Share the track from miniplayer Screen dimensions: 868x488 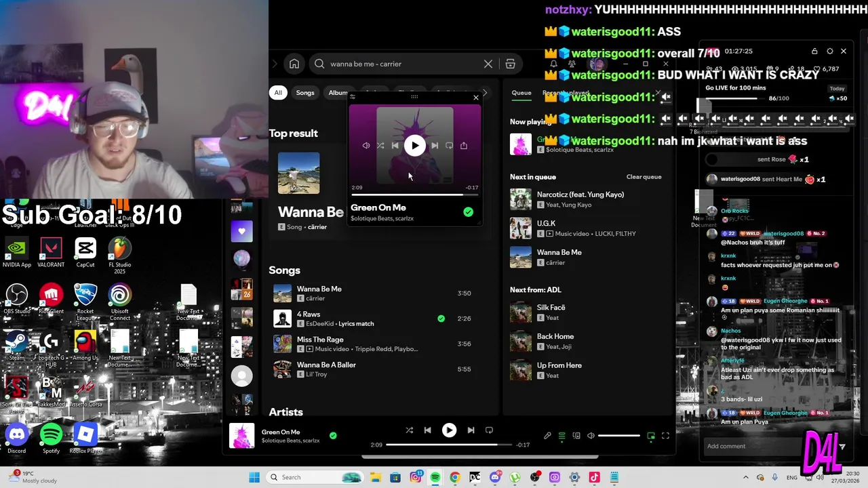pyautogui.click(x=464, y=146)
